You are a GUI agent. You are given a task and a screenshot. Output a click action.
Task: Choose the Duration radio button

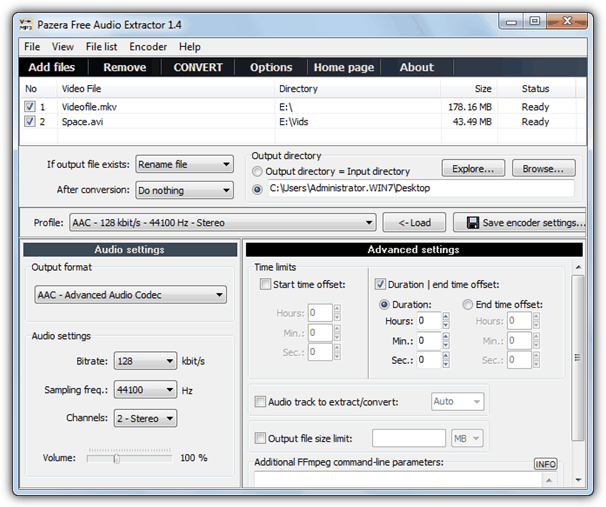(x=384, y=305)
